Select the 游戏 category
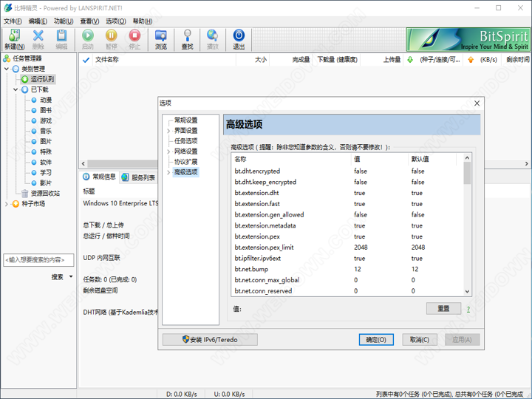 46,120
